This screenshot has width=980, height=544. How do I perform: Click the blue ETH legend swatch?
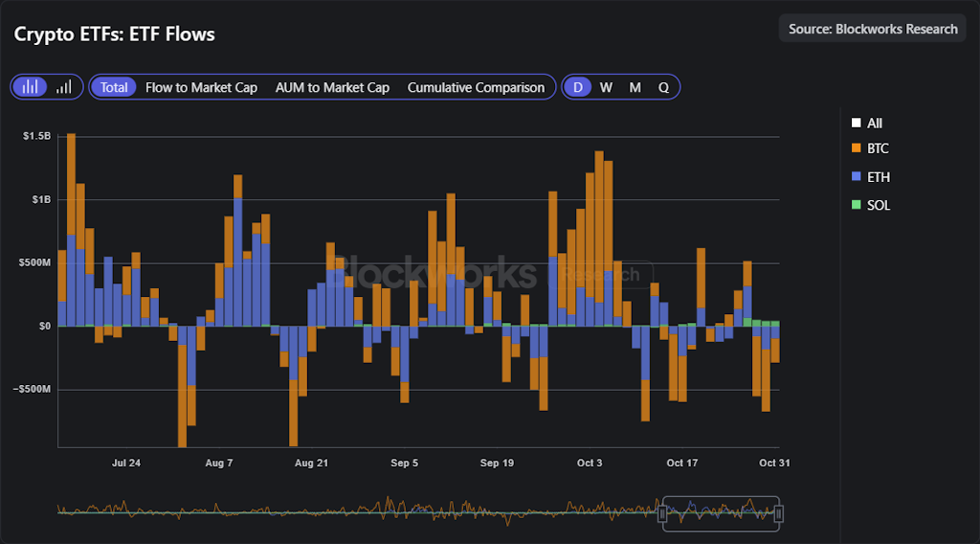click(x=856, y=177)
